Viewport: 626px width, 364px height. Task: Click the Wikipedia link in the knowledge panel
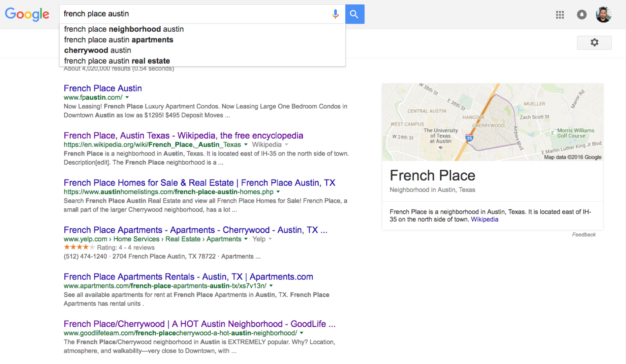pyautogui.click(x=484, y=219)
